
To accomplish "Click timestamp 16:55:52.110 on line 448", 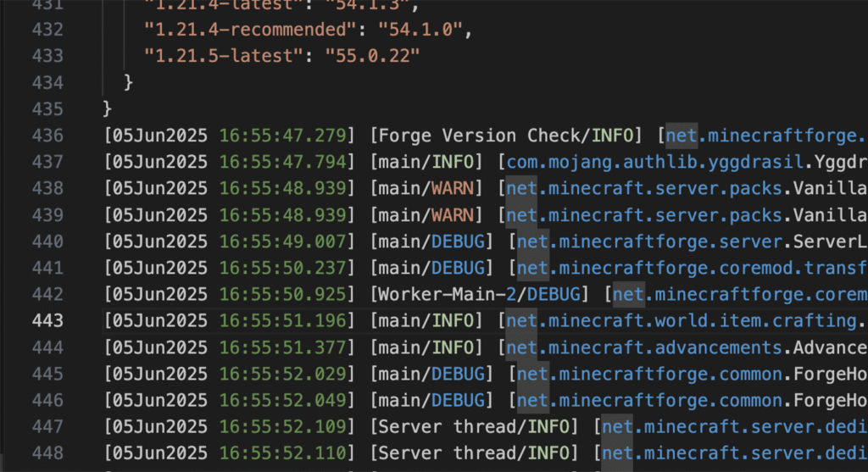I will pos(283,453).
